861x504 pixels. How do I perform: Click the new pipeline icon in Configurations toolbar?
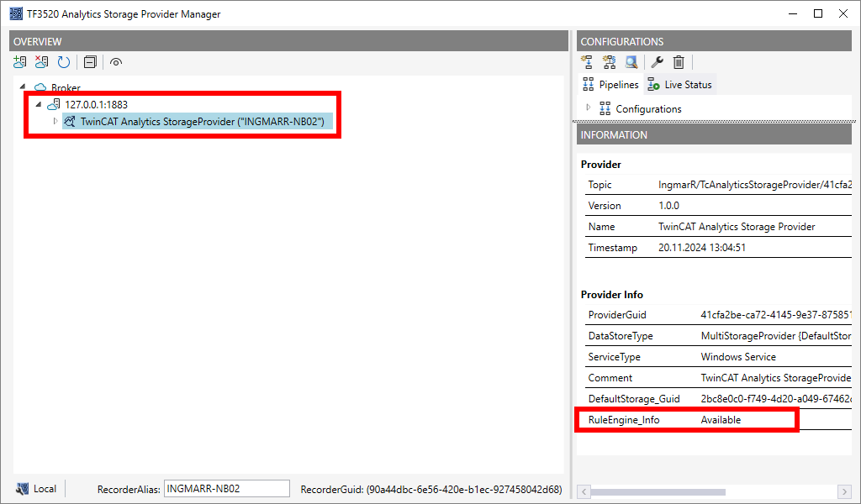(586, 62)
